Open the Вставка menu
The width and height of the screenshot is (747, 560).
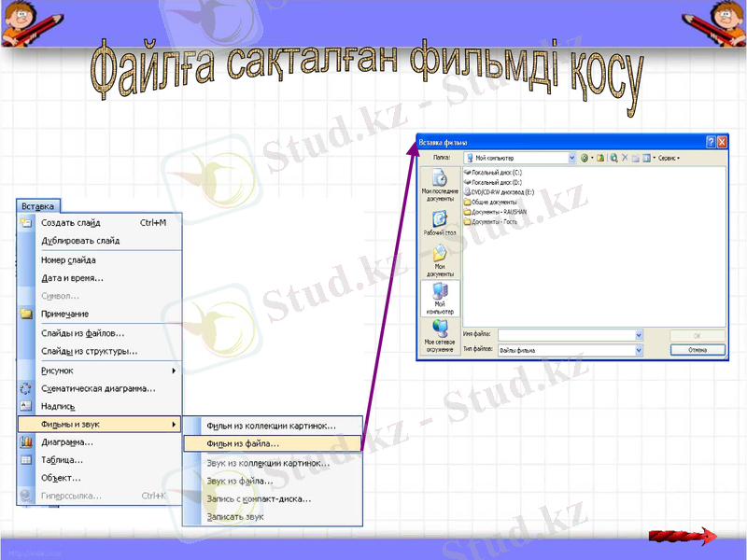coord(37,206)
